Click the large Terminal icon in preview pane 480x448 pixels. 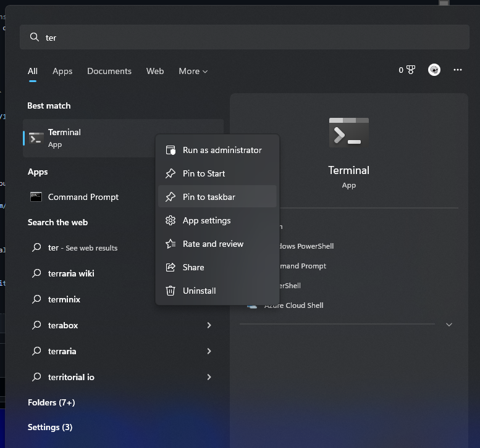click(x=348, y=133)
